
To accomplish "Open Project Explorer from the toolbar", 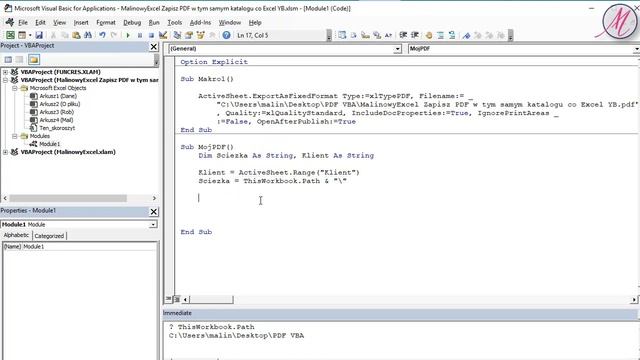I will pos(177,36).
